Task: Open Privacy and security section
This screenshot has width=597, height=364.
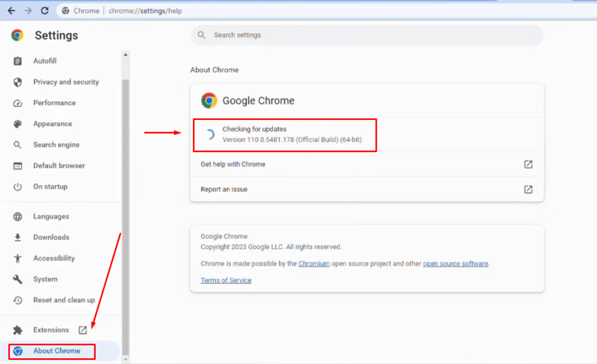Action: click(x=66, y=82)
